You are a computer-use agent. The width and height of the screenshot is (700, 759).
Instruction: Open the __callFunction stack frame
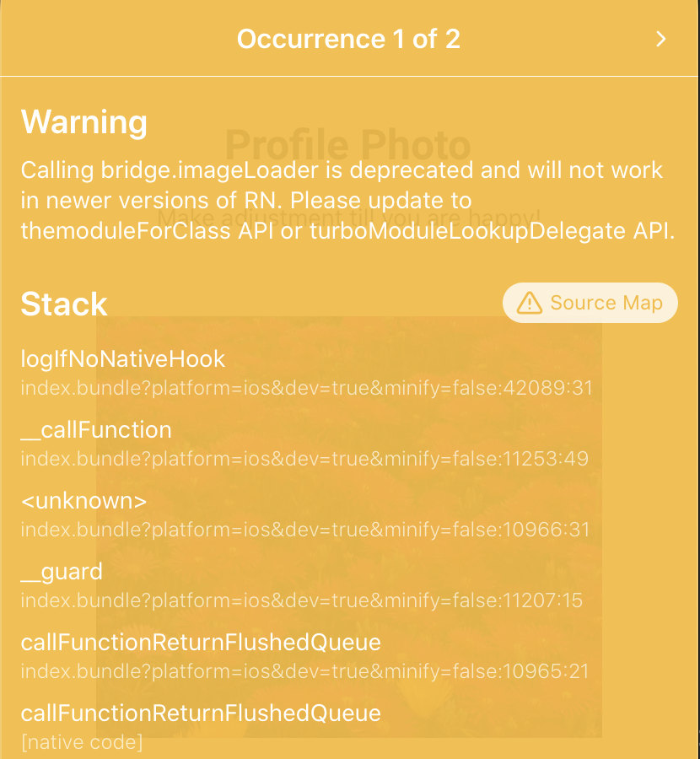(x=95, y=429)
